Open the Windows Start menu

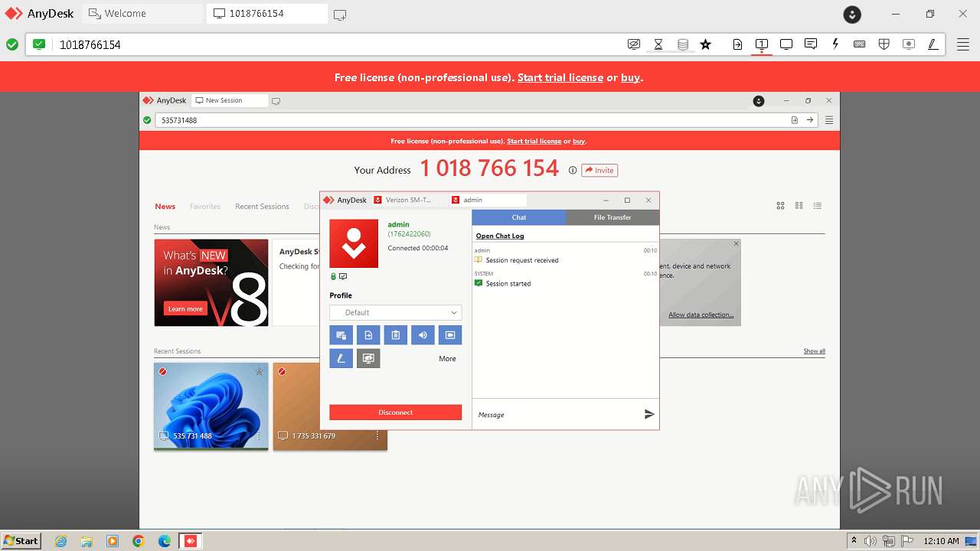pyautogui.click(x=21, y=541)
